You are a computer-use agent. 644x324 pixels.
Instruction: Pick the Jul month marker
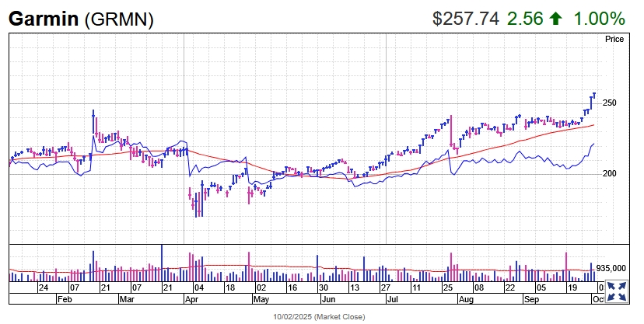(393, 298)
